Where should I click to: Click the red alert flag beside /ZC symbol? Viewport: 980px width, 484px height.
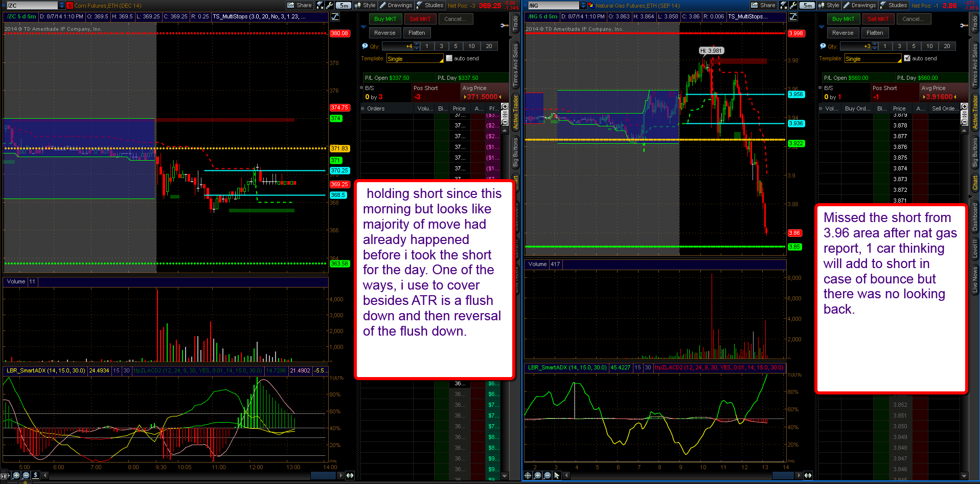70,6
